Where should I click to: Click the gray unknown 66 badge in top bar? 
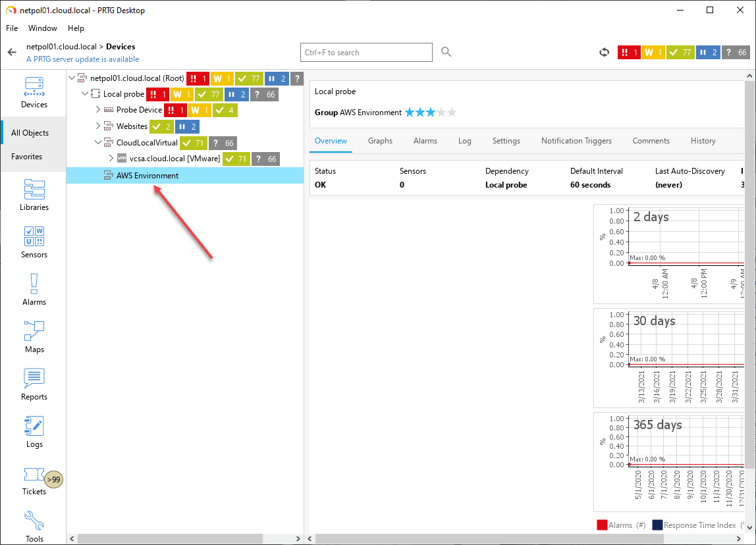tap(736, 52)
